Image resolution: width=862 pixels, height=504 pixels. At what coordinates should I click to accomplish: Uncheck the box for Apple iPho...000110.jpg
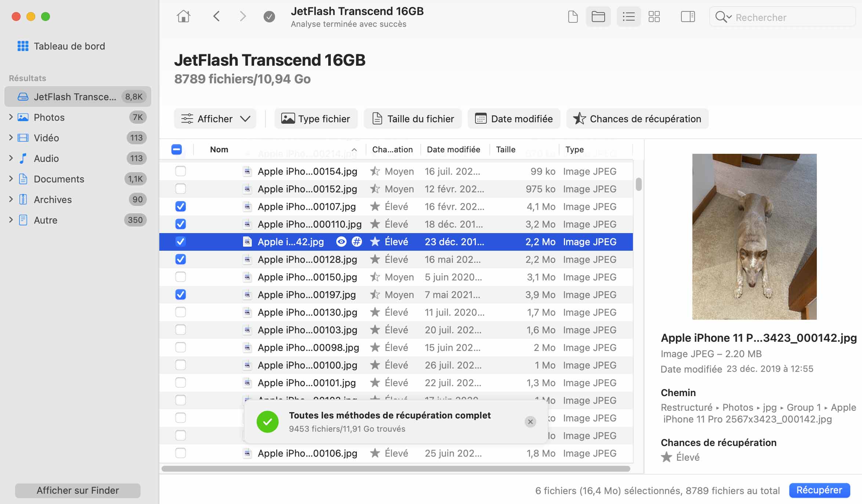click(x=181, y=224)
